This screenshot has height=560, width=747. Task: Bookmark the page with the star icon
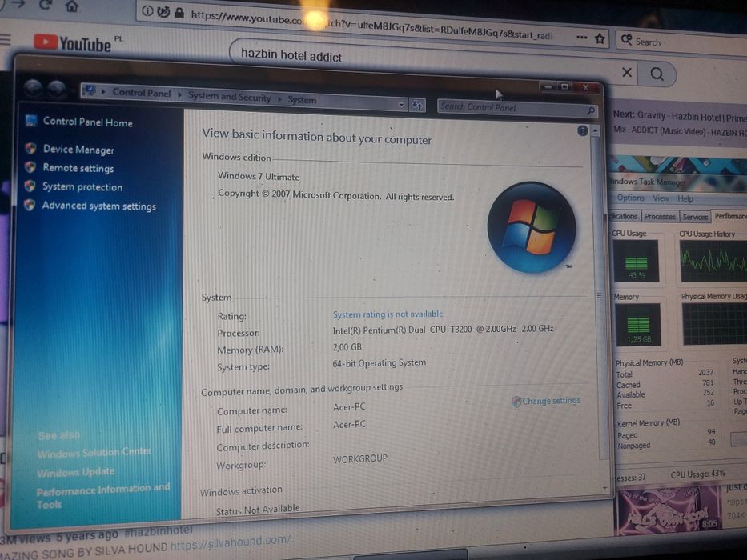(x=600, y=38)
